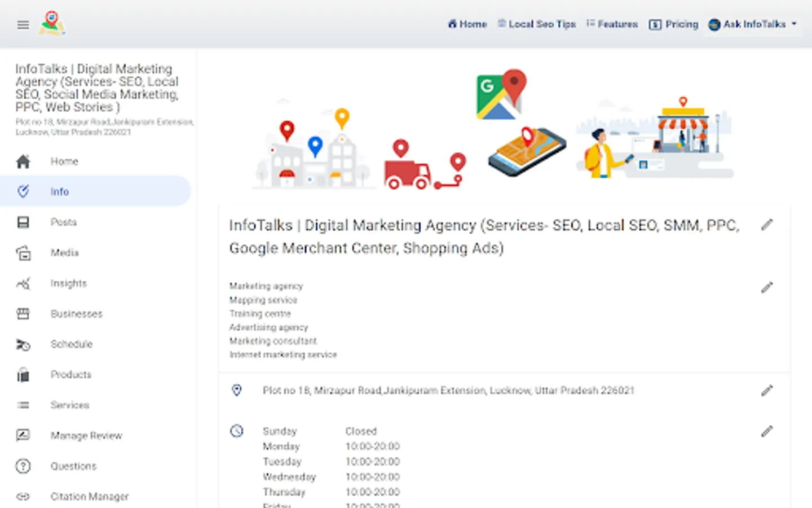Open Pricing in the top navigation
The width and height of the screenshot is (812, 508).
click(x=674, y=24)
